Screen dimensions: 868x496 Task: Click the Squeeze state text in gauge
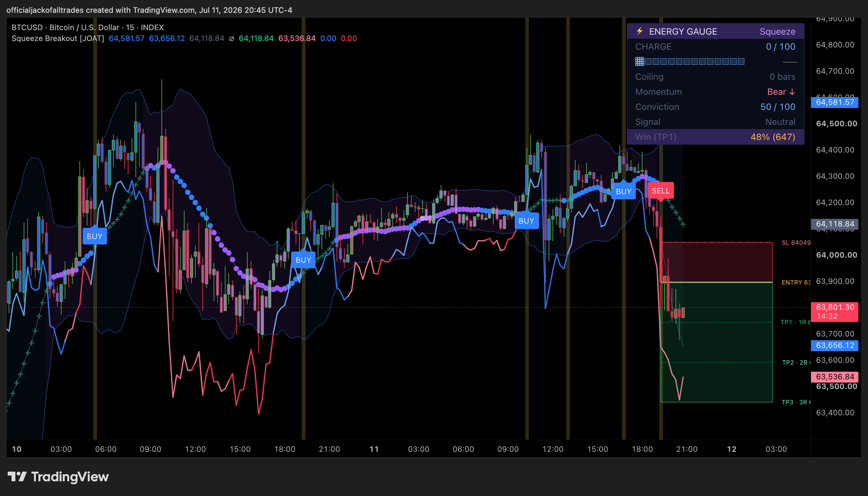[777, 31]
